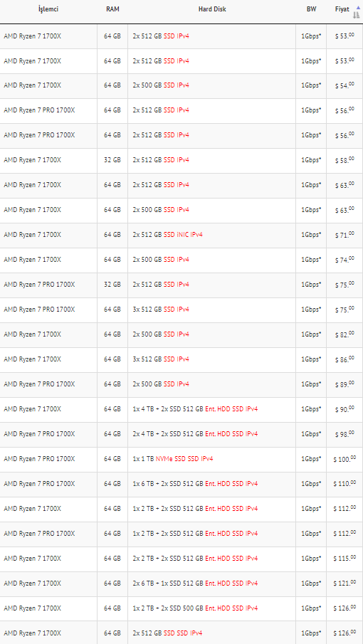Click the 1x 2 TB + 2x SSD 500 GB entry

click(x=195, y=608)
